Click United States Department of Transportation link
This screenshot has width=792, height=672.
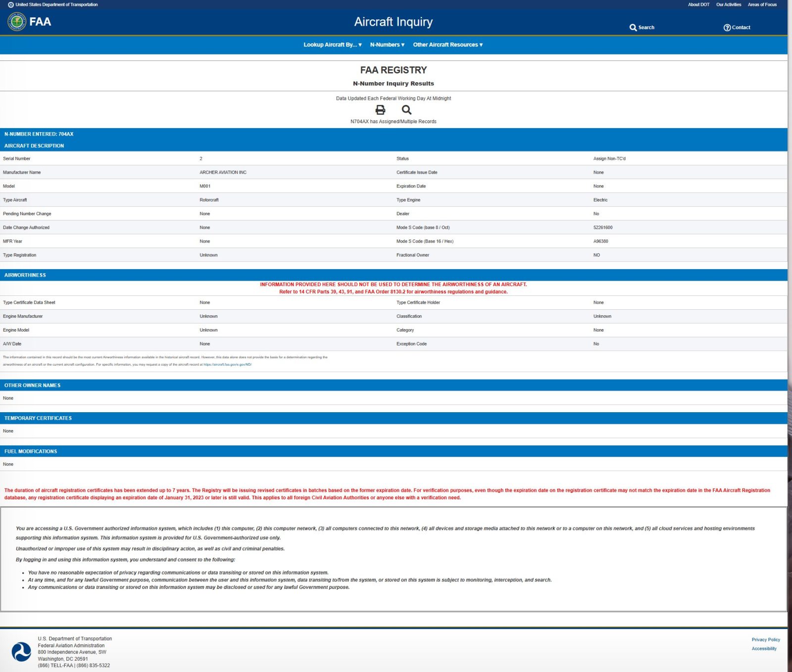[x=53, y=4]
